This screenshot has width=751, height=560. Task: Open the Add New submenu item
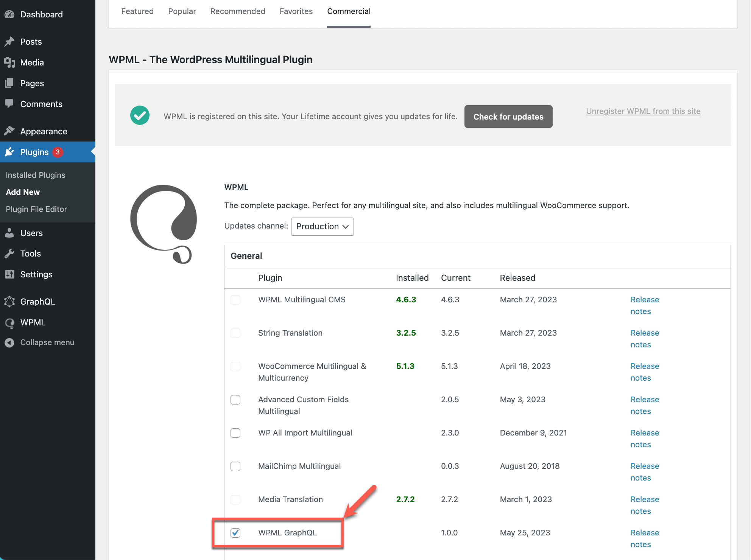[23, 192]
